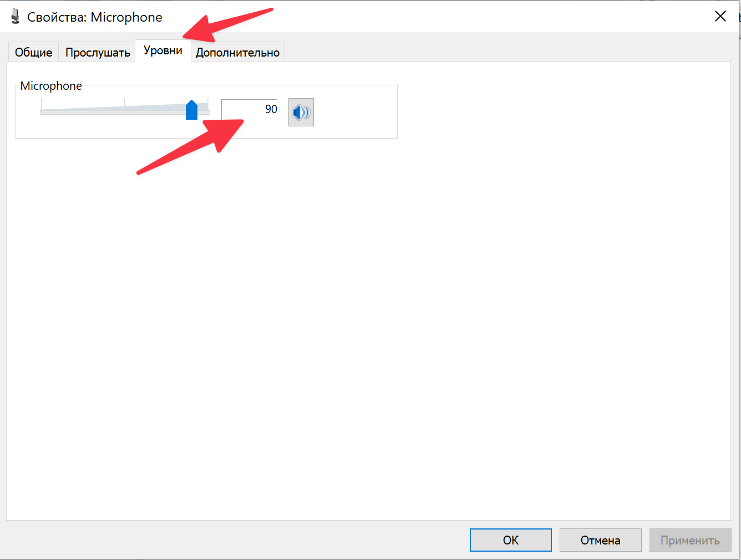This screenshot has width=741, height=560.
Task: Click the Применить button
Action: pos(690,540)
